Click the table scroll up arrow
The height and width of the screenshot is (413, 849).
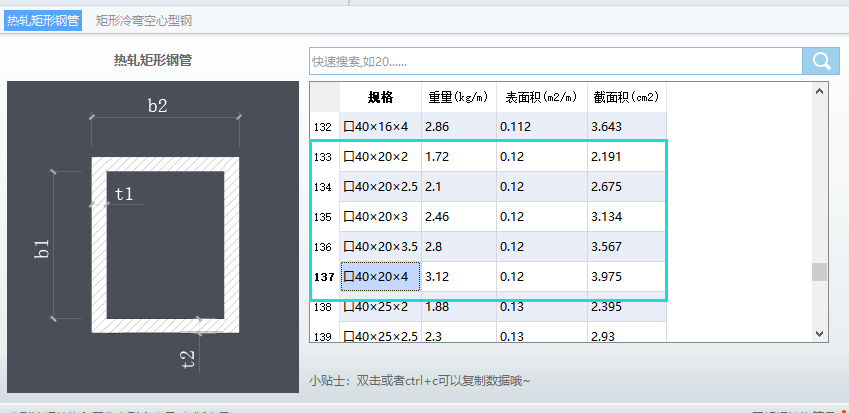point(819,91)
